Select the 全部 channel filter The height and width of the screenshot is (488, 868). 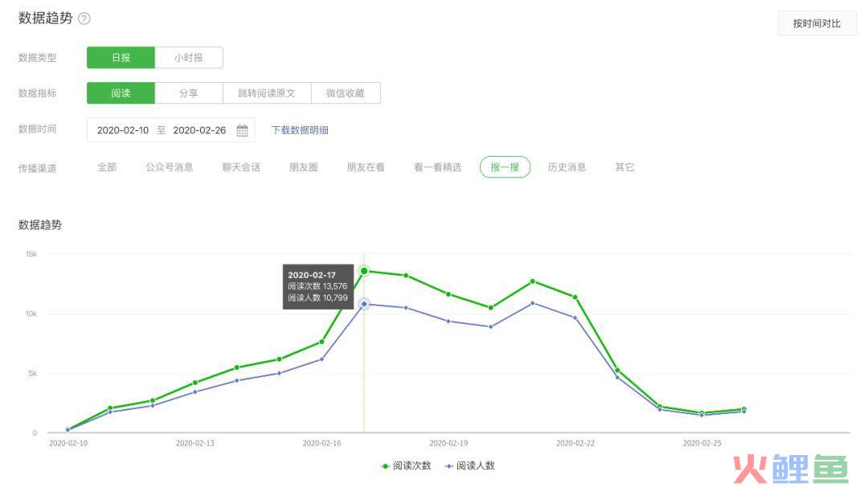coord(107,167)
